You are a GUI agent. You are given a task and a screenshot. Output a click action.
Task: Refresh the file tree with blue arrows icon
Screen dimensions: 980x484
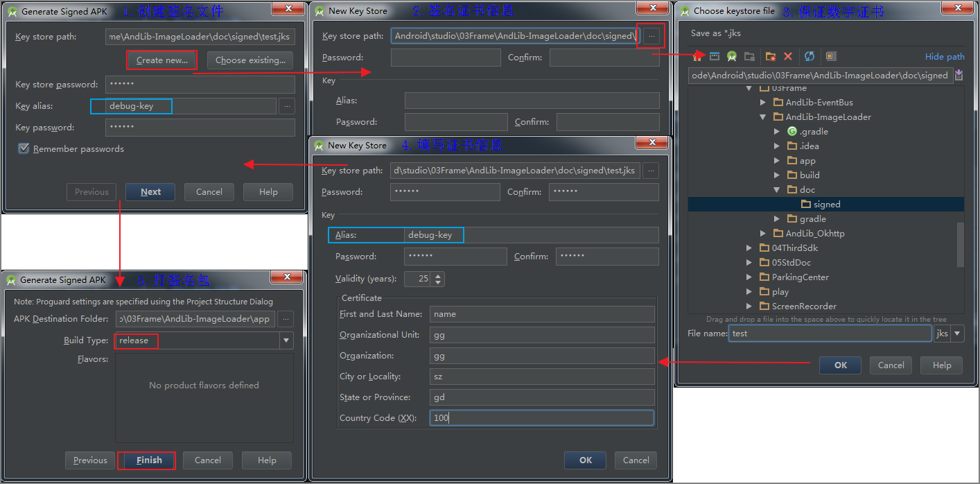pyautogui.click(x=810, y=56)
